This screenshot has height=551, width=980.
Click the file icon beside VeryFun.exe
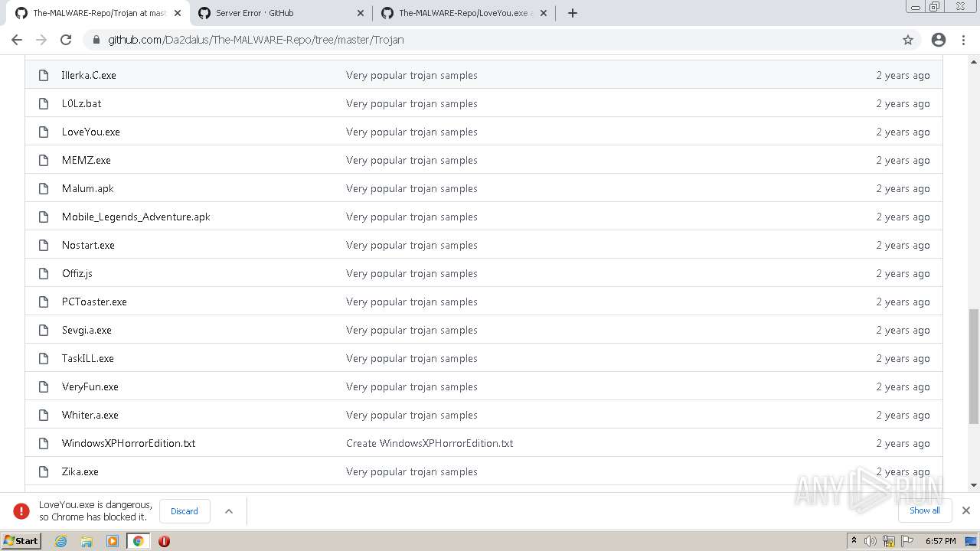point(44,386)
